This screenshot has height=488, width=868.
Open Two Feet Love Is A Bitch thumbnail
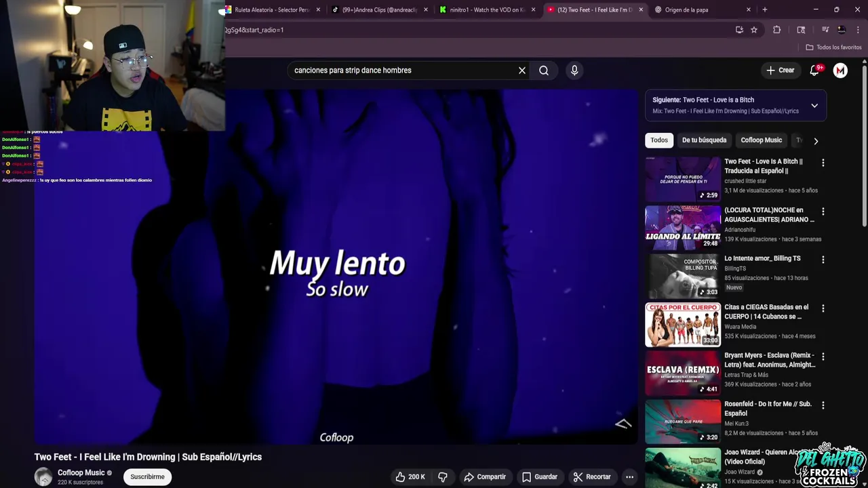pyautogui.click(x=682, y=179)
